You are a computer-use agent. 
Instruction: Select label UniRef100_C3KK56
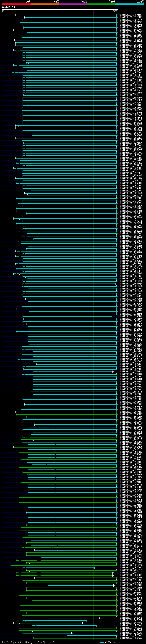pyautogui.click(x=131, y=52)
